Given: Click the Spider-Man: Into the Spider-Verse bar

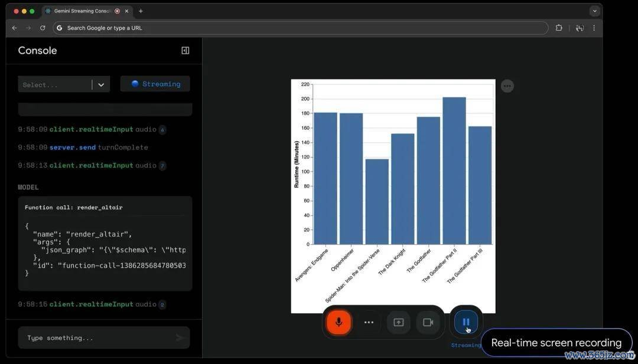Looking at the screenshot, I should [x=377, y=202].
